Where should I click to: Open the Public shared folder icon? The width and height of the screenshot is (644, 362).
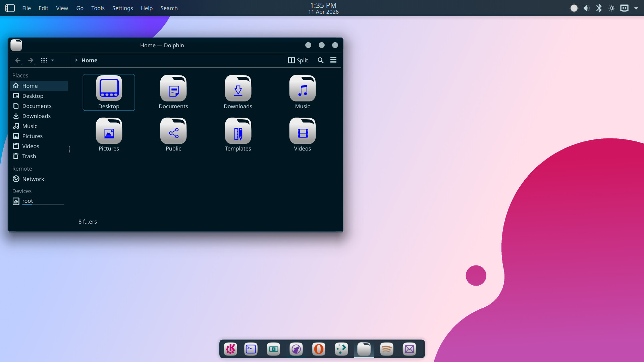(x=173, y=131)
